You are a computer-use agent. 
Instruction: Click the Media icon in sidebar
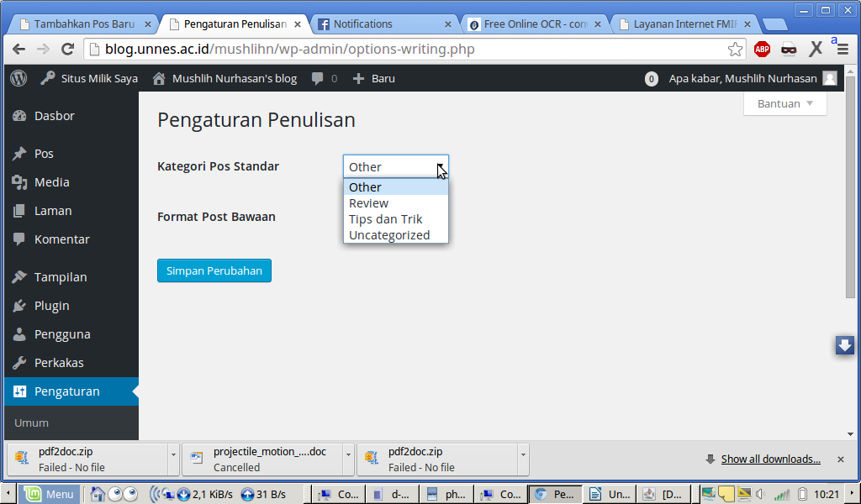(19, 182)
